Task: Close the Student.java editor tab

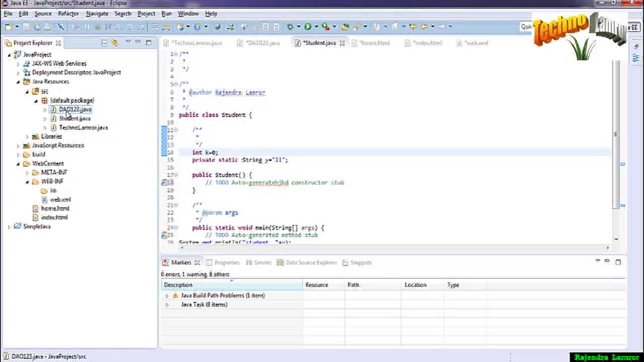Action: [x=343, y=43]
